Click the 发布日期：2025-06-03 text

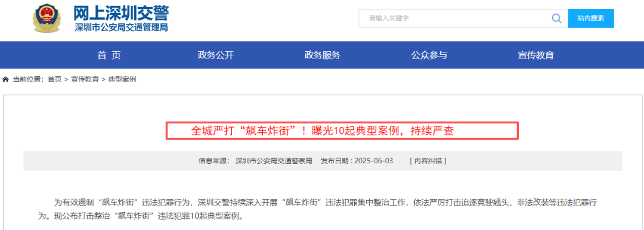pos(357,161)
